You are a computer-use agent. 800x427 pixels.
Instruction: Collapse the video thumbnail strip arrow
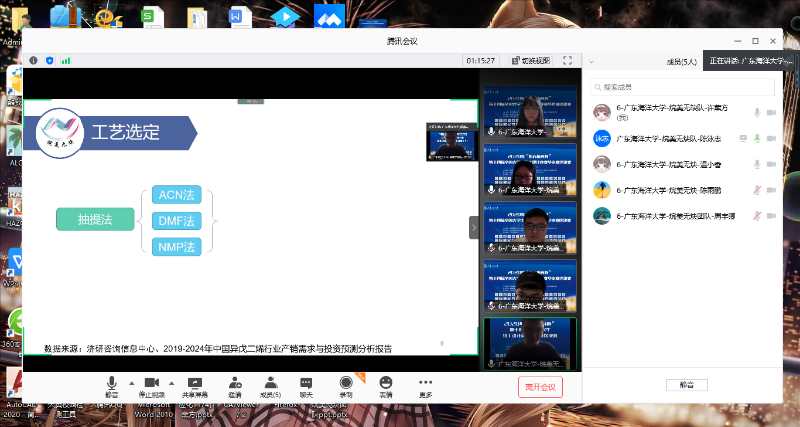(x=474, y=228)
